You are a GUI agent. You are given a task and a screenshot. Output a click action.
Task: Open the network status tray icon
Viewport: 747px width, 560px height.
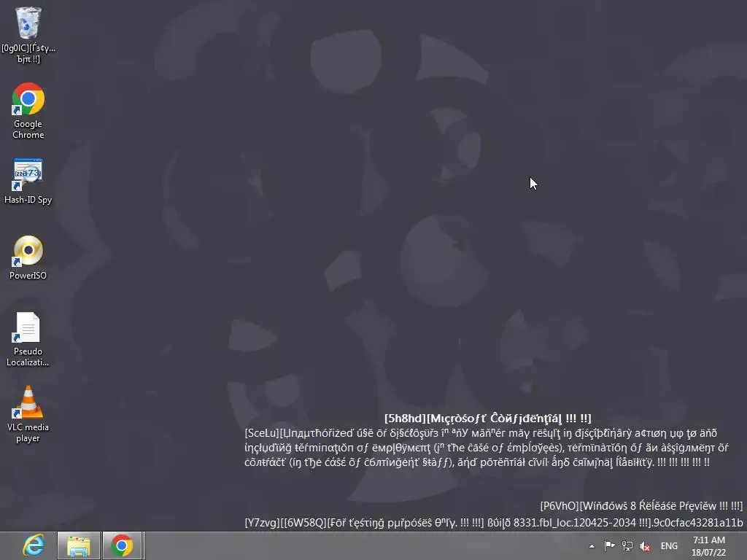click(627, 546)
